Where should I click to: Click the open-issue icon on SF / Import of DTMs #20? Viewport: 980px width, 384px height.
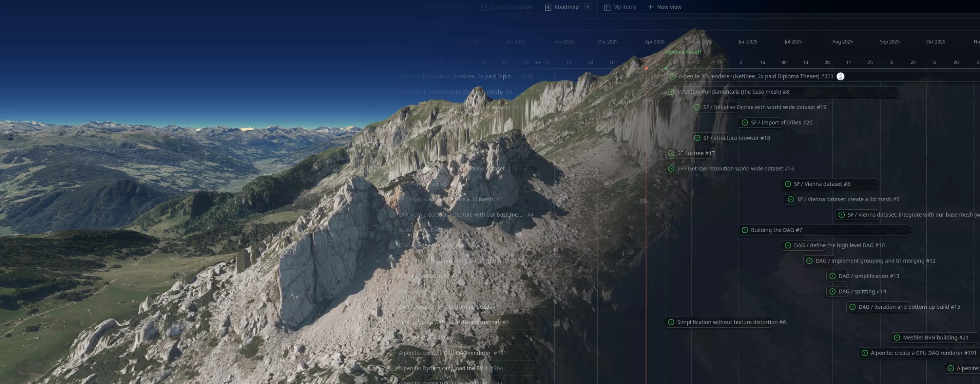[x=745, y=123]
